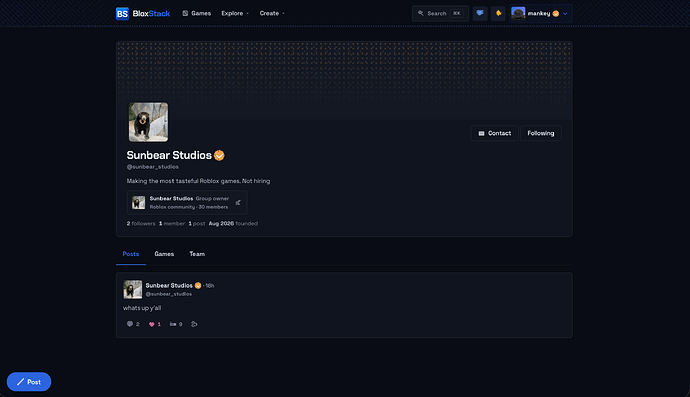Expand the mankey account menu chevron
This screenshot has height=397, width=690.
[565, 14]
